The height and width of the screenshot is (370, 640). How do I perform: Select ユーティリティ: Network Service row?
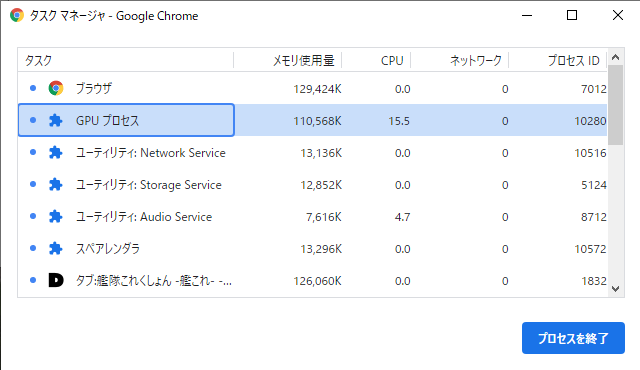[313, 153]
